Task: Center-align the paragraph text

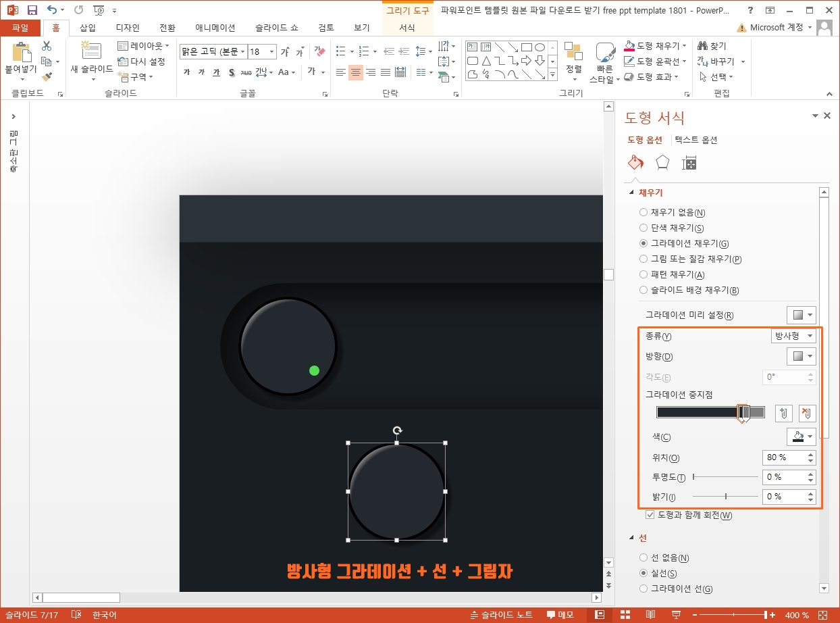Action: (355, 72)
